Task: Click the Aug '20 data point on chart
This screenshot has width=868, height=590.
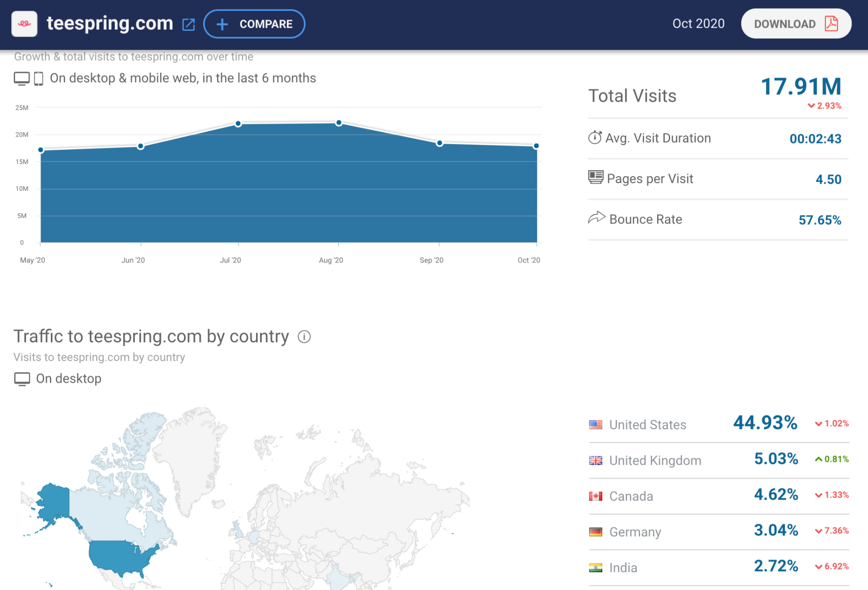Action: click(x=339, y=123)
